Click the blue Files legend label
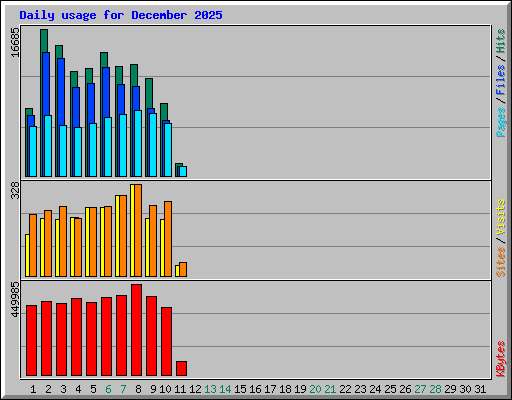Viewport: 512px width, 400px height. 501,80
